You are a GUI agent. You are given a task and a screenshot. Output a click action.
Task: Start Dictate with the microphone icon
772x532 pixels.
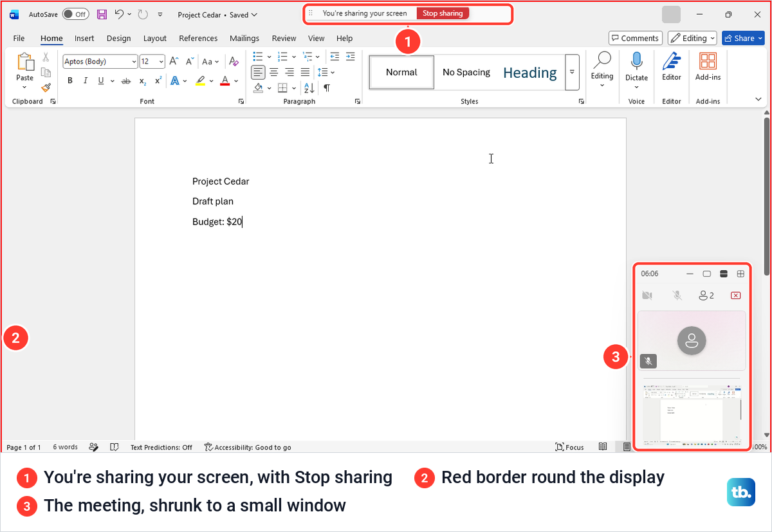coord(636,61)
